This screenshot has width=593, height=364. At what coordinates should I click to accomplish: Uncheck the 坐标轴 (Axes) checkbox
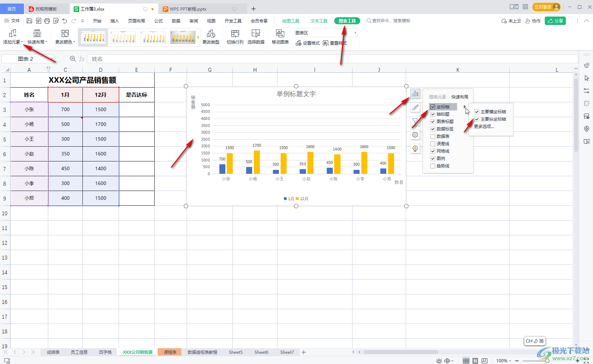point(433,107)
